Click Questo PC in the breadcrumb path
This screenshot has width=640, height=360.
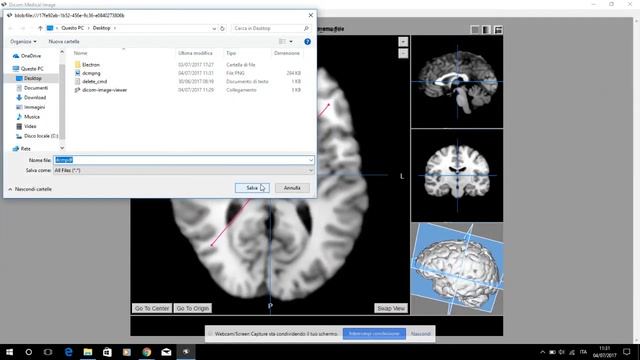(x=73, y=28)
